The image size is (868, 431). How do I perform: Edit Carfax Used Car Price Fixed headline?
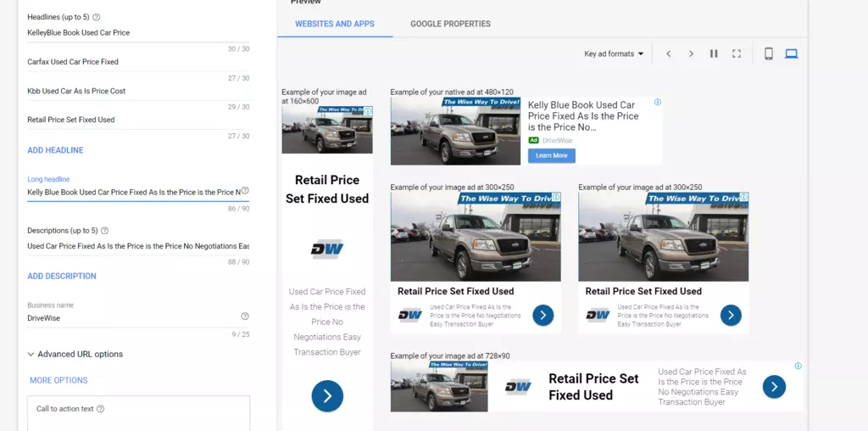(138, 62)
